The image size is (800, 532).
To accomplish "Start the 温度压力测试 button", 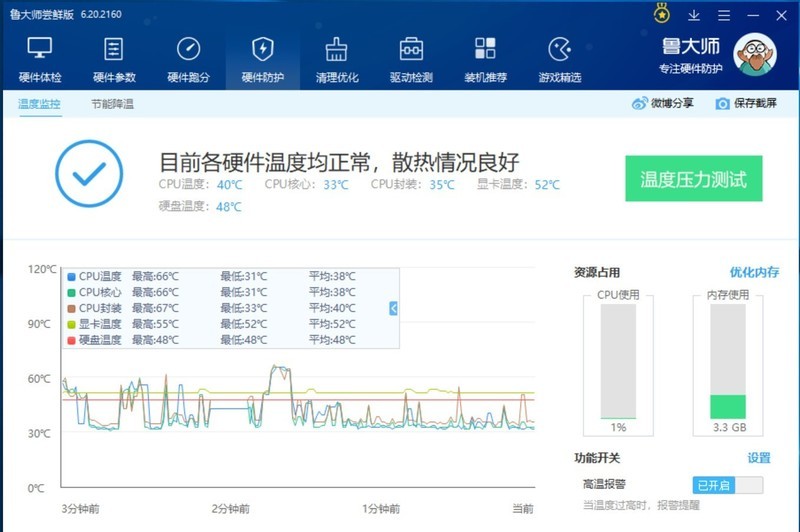I will 694,179.
